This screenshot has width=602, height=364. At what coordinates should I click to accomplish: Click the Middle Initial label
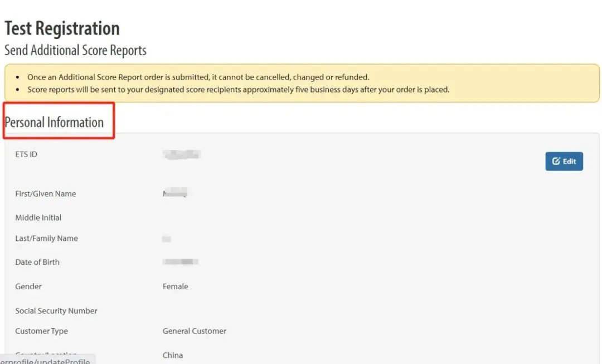point(38,217)
